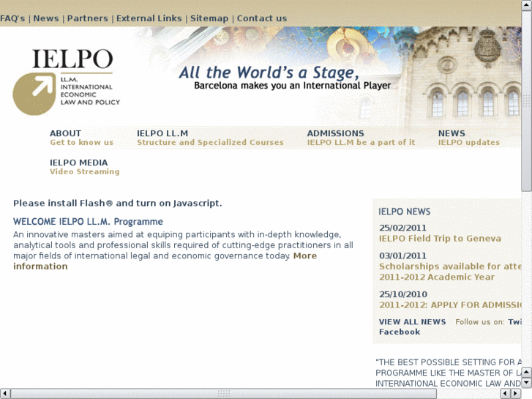Click All the World's a Stage banner
This screenshot has height=399, width=532.
pyautogui.click(x=269, y=72)
